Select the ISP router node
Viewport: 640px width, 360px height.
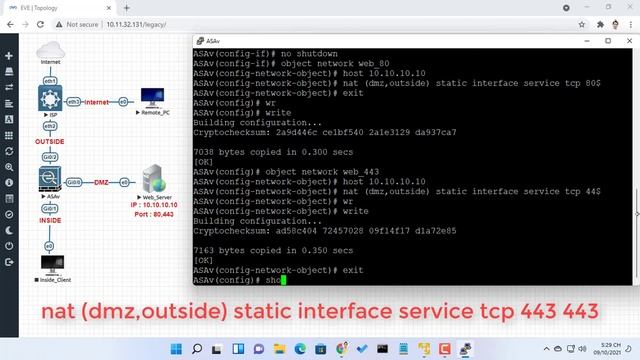tap(50, 98)
